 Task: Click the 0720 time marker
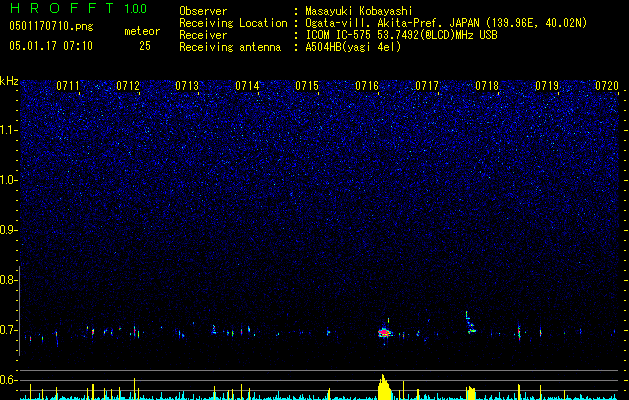point(607,86)
